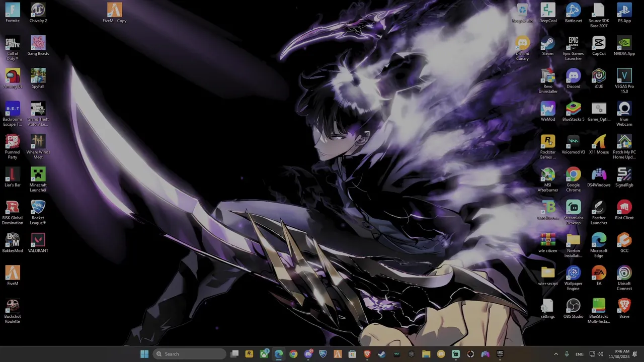Open File Explorer from the taskbar
Screen dimensions: 644x362
pos(426,354)
